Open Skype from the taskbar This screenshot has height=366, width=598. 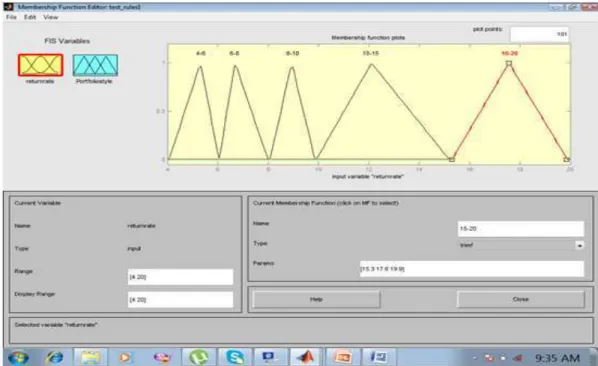pos(235,357)
